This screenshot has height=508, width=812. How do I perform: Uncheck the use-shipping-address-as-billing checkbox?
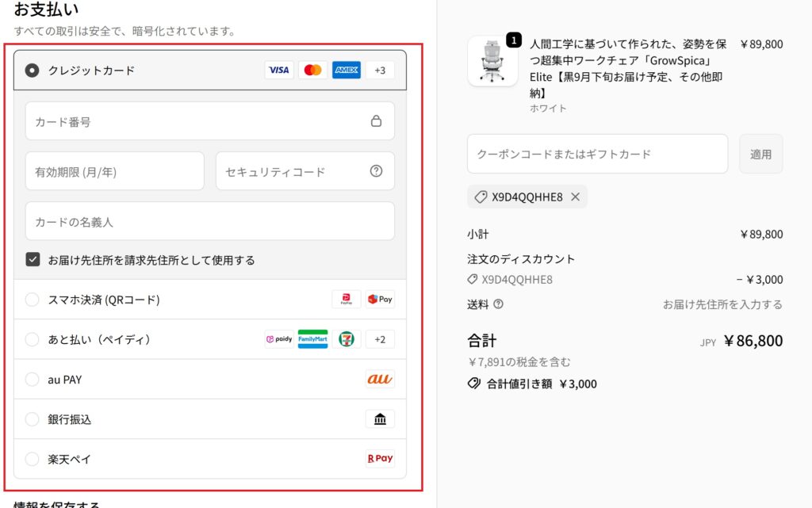[33, 260]
